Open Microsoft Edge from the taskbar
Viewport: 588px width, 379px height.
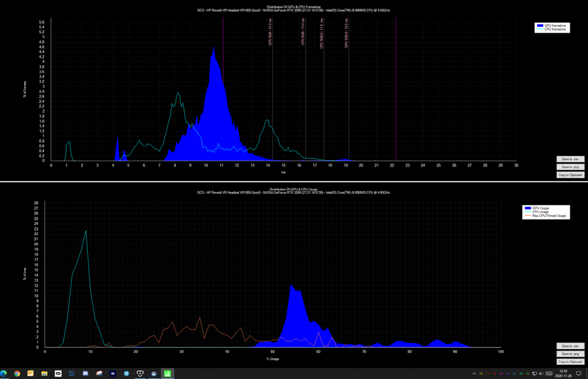(4, 373)
